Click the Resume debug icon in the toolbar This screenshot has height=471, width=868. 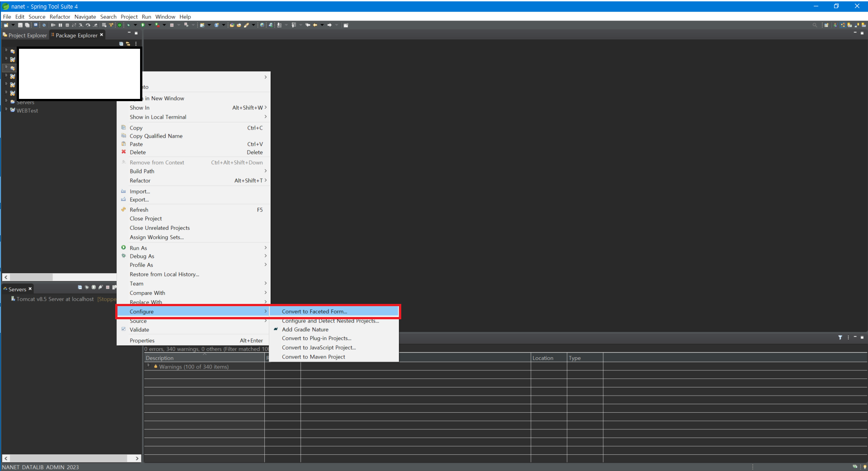point(53,25)
